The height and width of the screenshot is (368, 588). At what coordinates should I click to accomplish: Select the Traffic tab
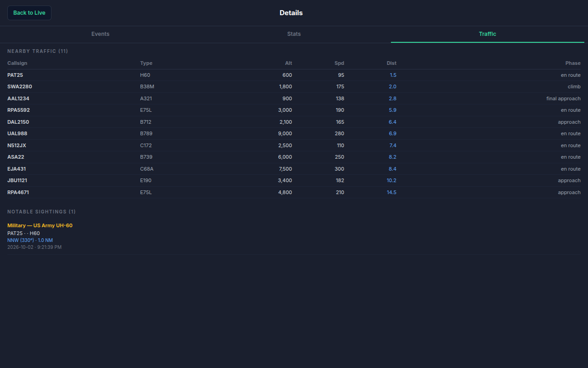487,34
